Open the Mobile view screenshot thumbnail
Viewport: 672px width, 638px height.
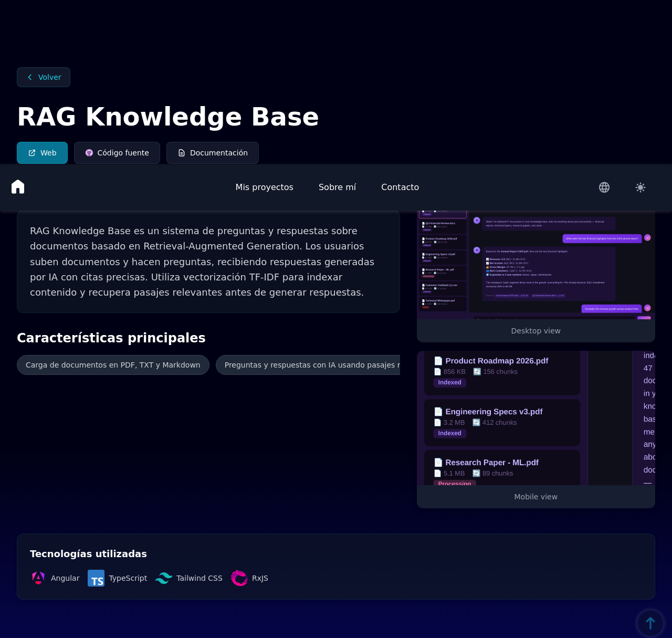(x=536, y=418)
